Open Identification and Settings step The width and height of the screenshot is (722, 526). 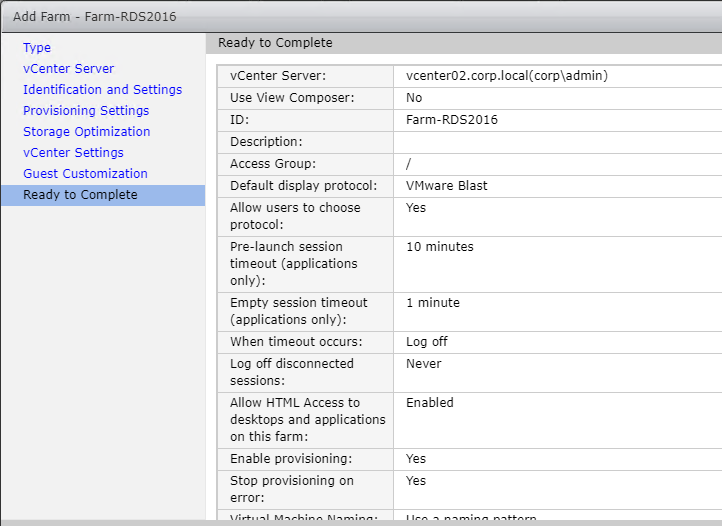(x=103, y=89)
